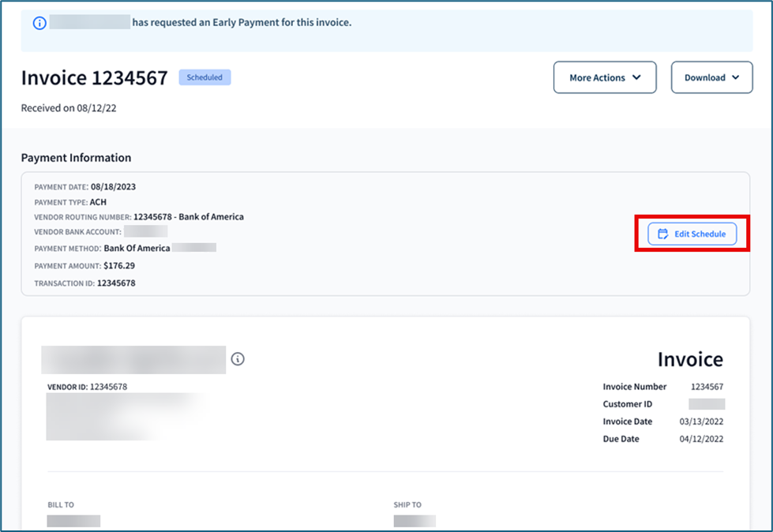Click routing number 12345678 - Bank of America
The width and height of the screenshot is (773, 532).
189,217
